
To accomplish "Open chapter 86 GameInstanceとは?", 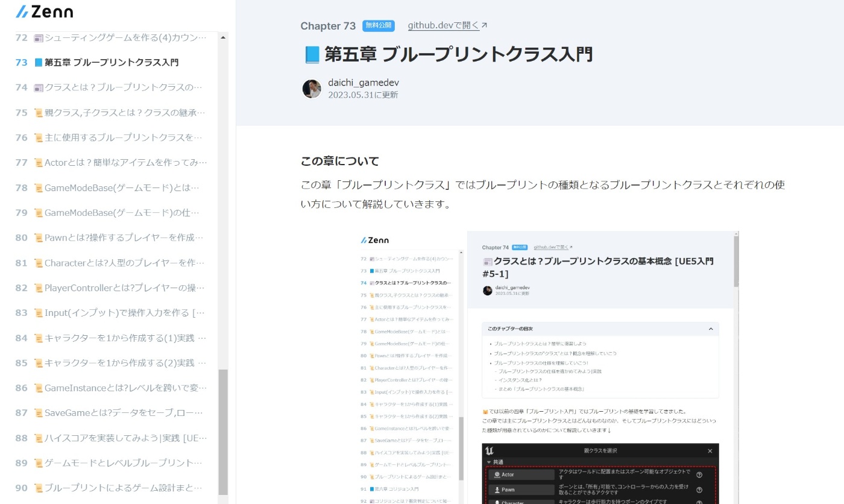I will tap(111, 388).
